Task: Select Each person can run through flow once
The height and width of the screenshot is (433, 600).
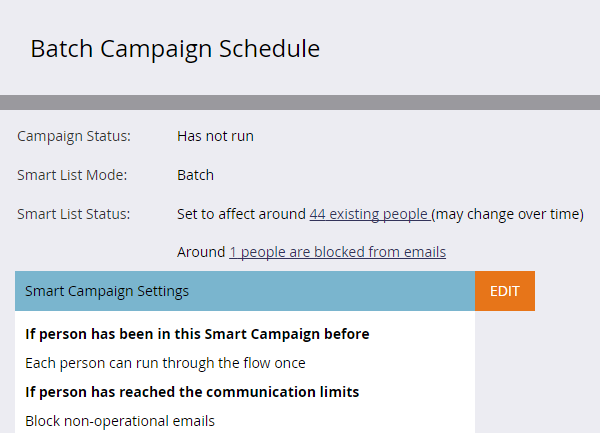Action: click(165, 363)
